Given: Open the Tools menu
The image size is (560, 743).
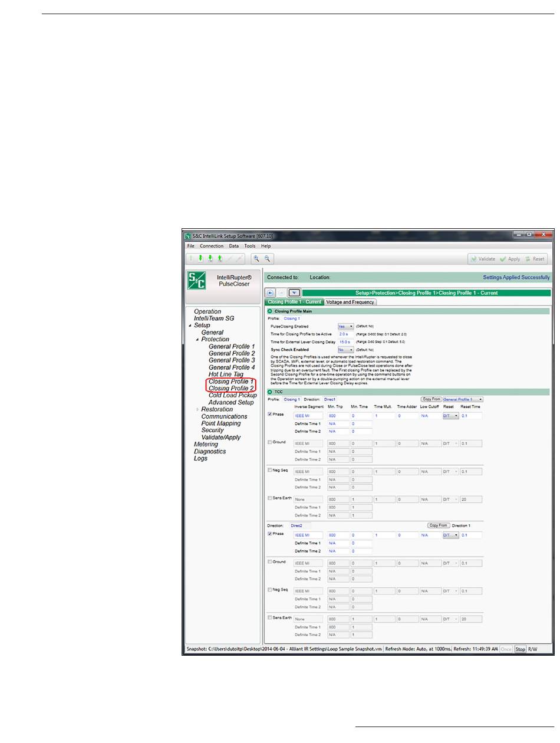Looking at the screenshot, I should [250, 246].
